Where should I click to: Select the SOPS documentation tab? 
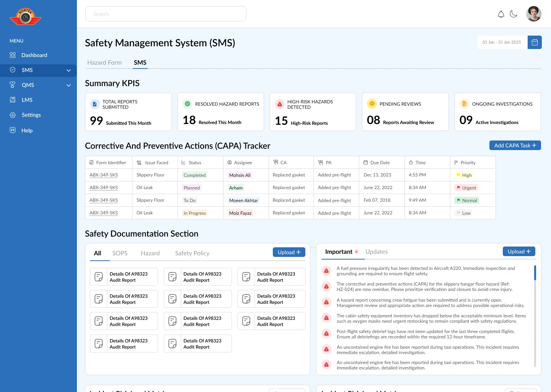tap(120, 253)
